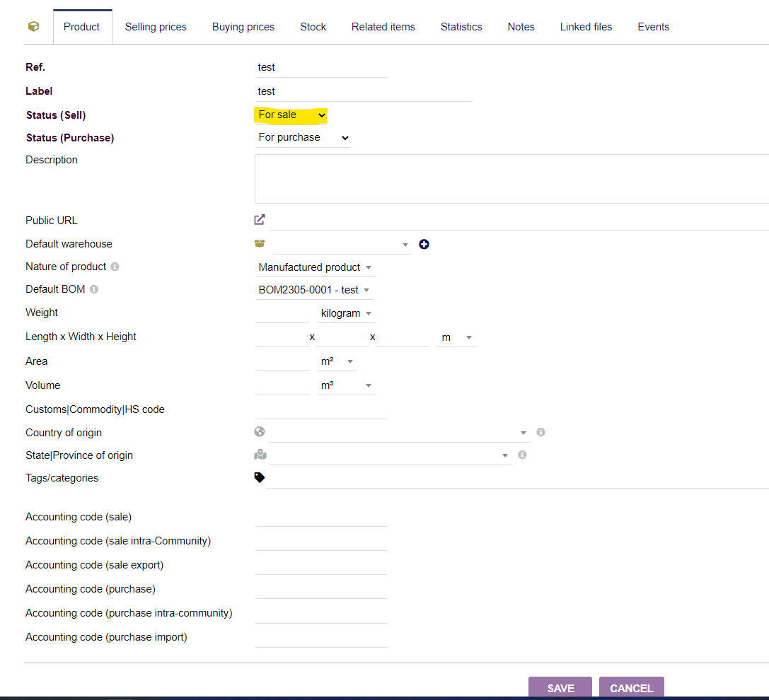
Task: Click the Volume value input
Action: click(x=282, y=385)
